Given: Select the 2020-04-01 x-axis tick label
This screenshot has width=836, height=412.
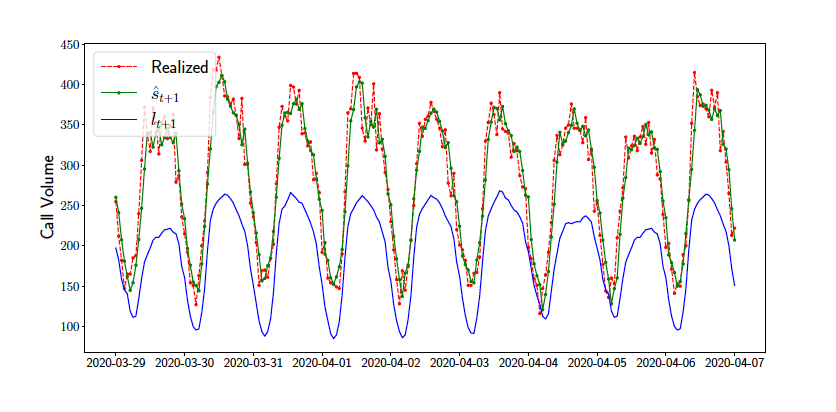Looking at the screenshot, I should [x=323, y=360].
